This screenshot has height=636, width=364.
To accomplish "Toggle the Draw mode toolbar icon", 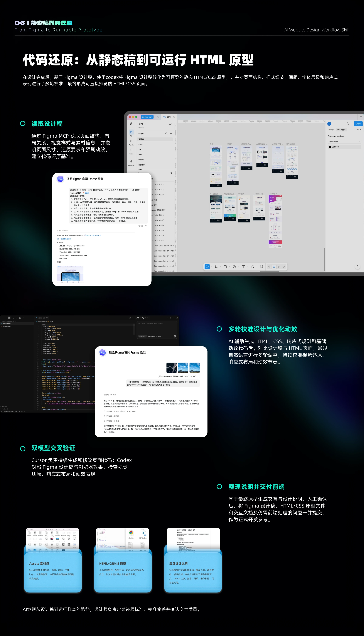I will click(269, 267).
